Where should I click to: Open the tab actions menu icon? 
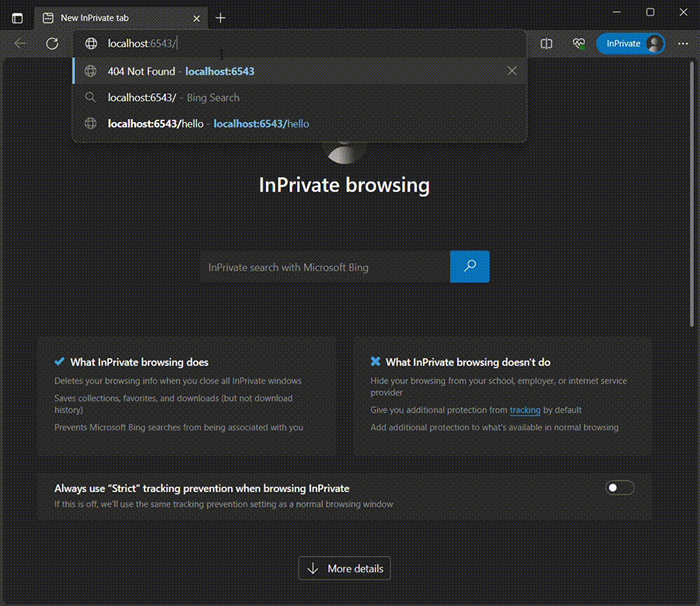(x=17, y=18)
